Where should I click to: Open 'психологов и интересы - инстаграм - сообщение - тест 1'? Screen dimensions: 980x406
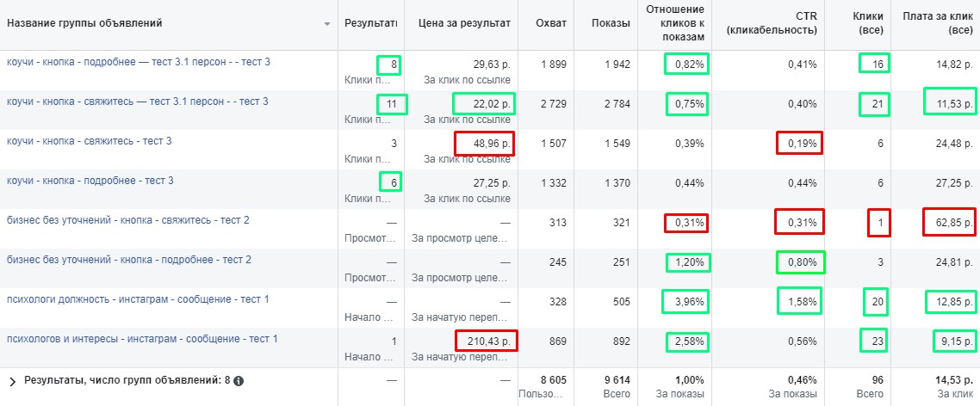pyautogui.click(x=142, y=339)
